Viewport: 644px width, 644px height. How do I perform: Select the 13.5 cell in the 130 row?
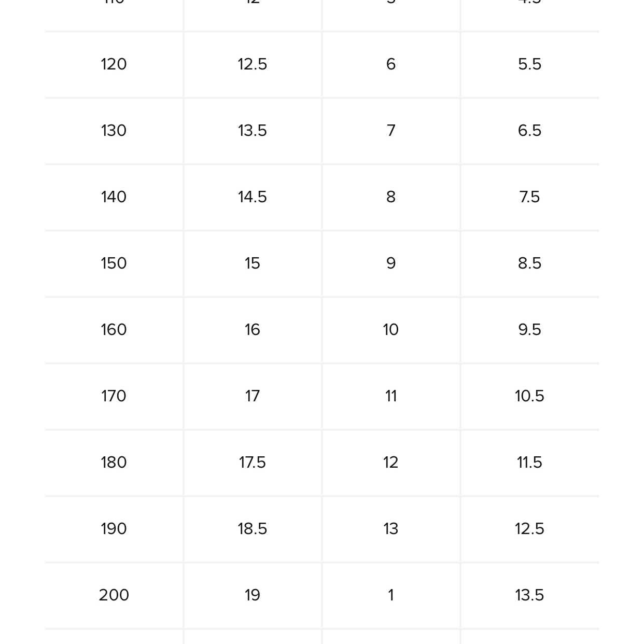253,131
